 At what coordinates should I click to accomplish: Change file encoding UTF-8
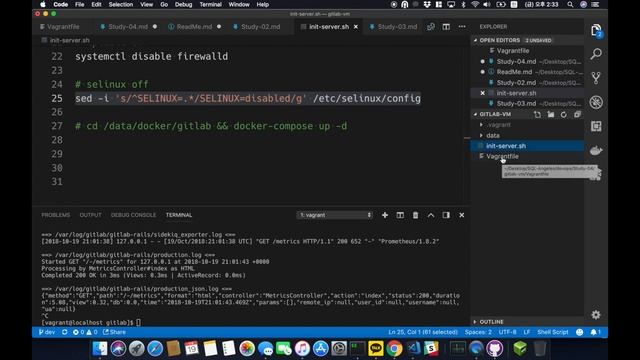pos(507,332)
